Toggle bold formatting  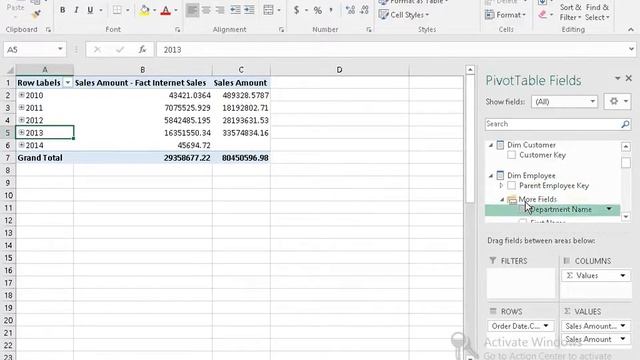62,10
